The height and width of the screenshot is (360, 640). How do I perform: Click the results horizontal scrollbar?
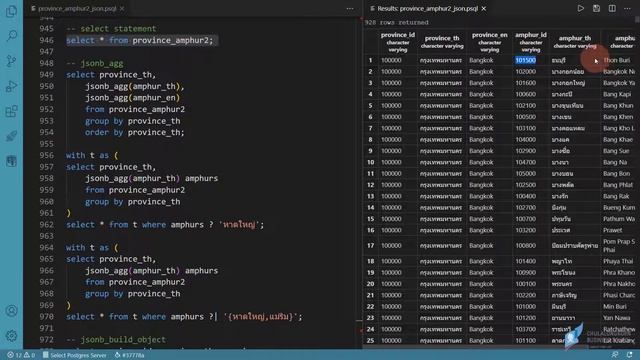pyautogui.click(x=498, y=347)
